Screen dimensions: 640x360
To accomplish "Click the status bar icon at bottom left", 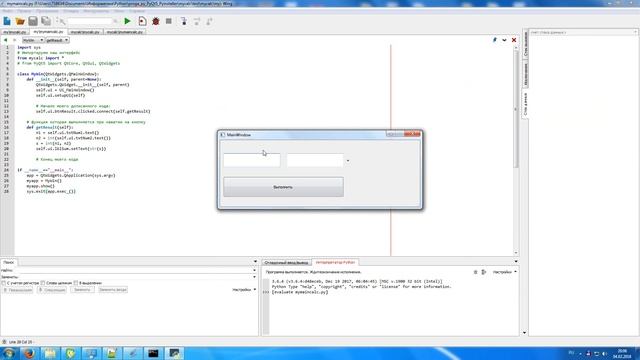I will (4, 342).
